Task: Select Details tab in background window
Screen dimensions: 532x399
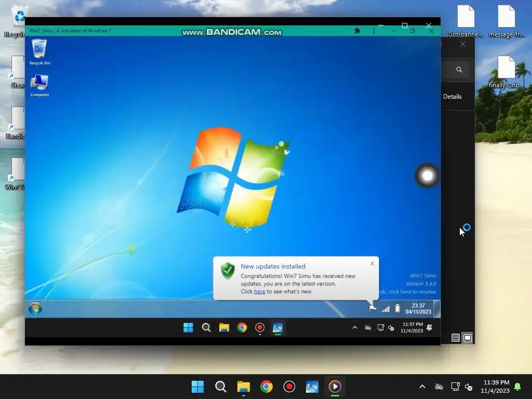Action: pos(453,97)
